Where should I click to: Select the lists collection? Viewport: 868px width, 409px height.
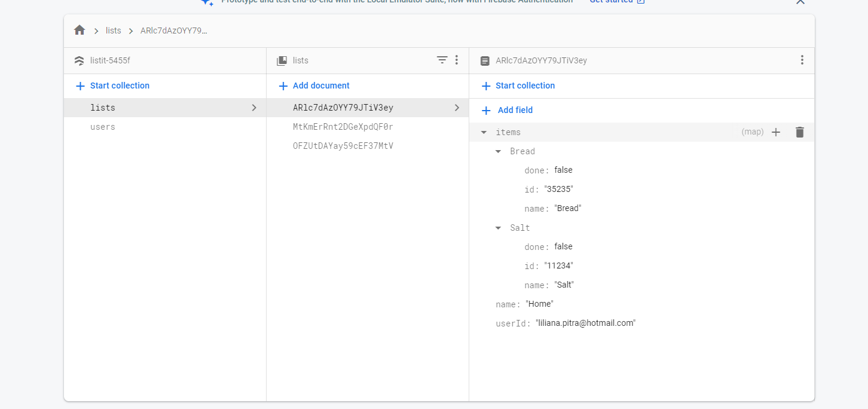tap(165, 108)
